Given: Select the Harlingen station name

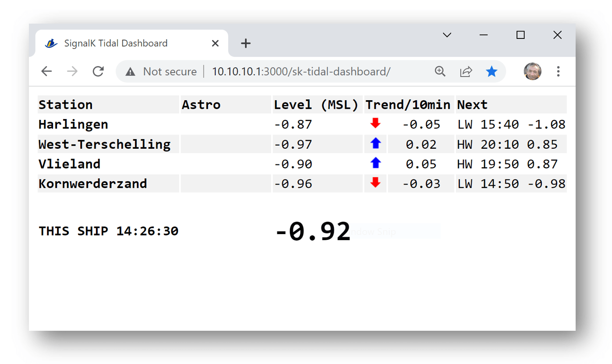Looking at the screenshot, I should click(x=73, y=124).
